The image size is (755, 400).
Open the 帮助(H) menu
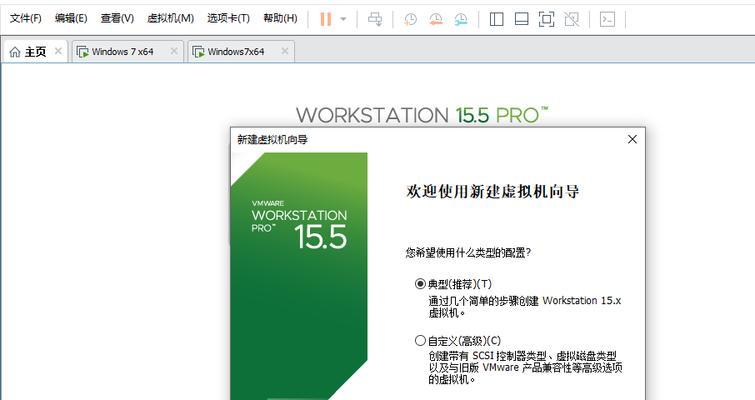(x=280, y=18)
